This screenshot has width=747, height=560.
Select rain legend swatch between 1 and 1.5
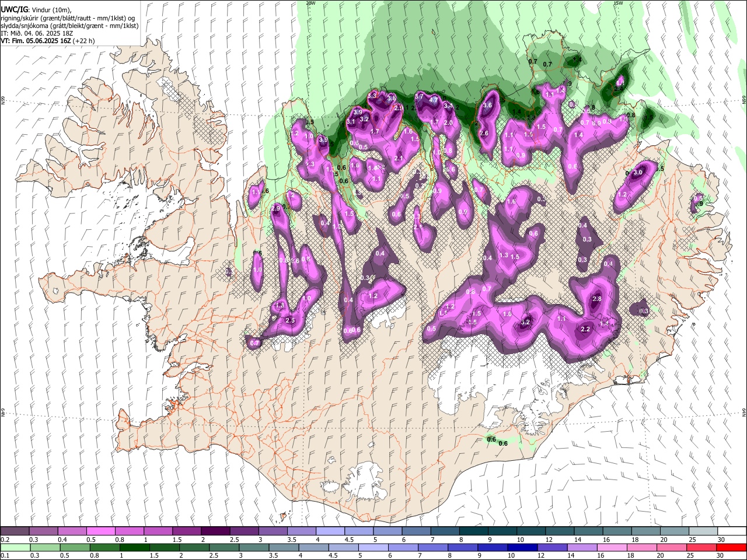point(134,547)
